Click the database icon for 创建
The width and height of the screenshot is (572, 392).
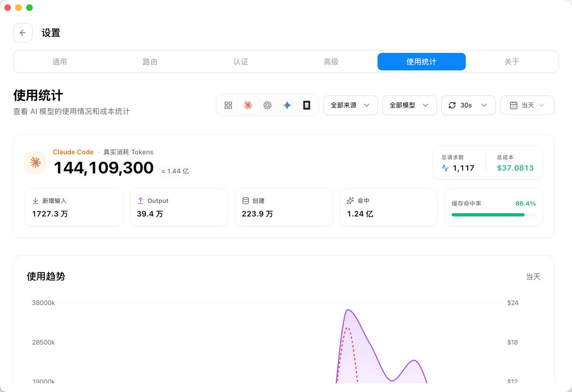(245, 201)
